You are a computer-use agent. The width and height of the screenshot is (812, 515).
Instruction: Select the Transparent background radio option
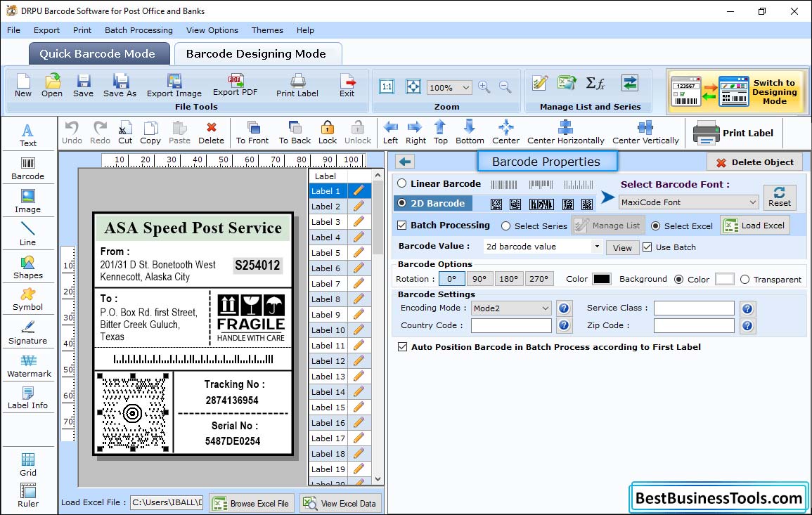point(745,279)
